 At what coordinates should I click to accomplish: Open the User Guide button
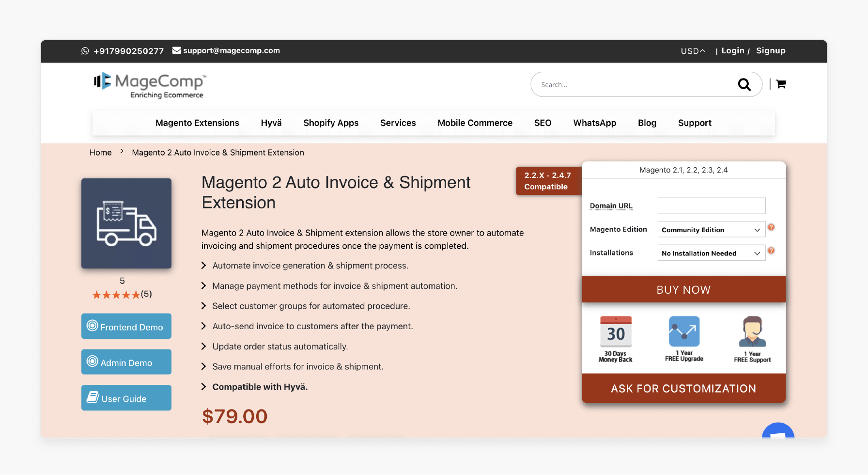click(x=126, y=398)
